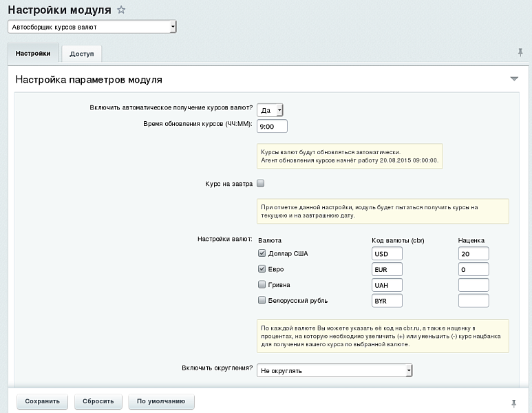Add page to favorites with star icon
Screen dimensions: 532x413
click(x=122, y=10)
